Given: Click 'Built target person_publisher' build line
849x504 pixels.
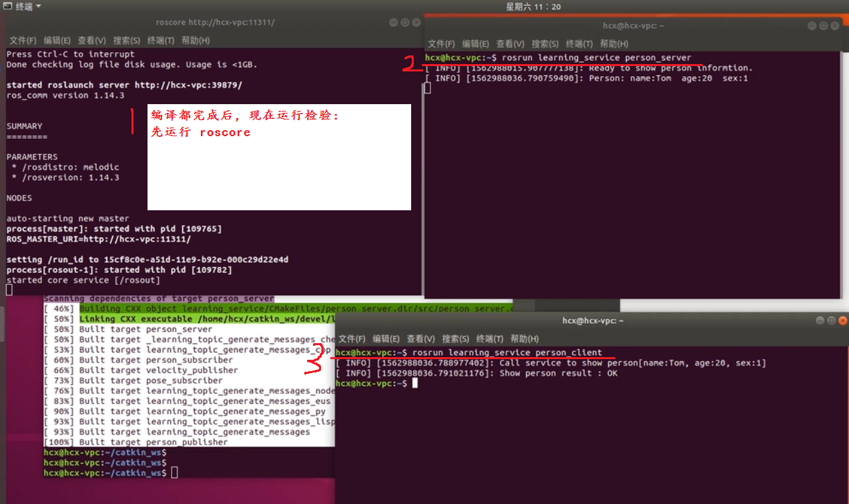Looking at the screenshot, I should (135, 442).
